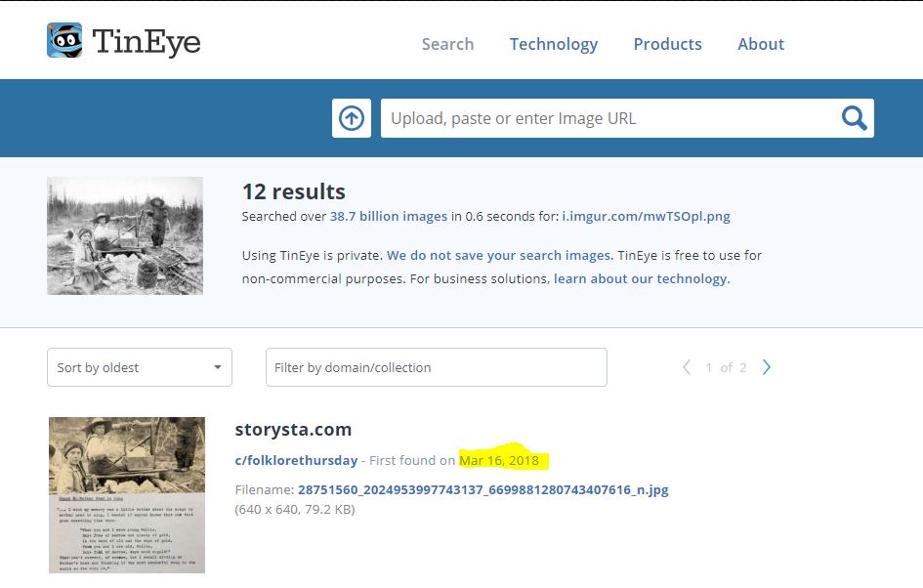The image size is (923, 588).
Task: Click the '(640 x 640, 79.2 KB)' text
Action: (x=295, y=510)
